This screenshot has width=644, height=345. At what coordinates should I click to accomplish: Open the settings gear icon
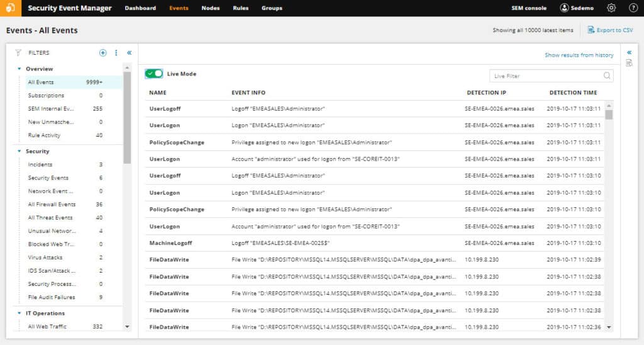[x=611, y=8]
